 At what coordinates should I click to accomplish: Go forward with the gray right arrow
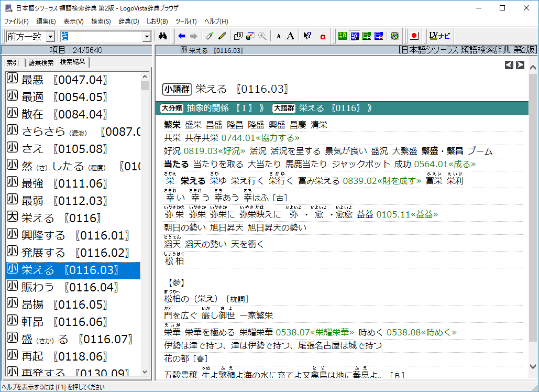click(x=194, y=36)
